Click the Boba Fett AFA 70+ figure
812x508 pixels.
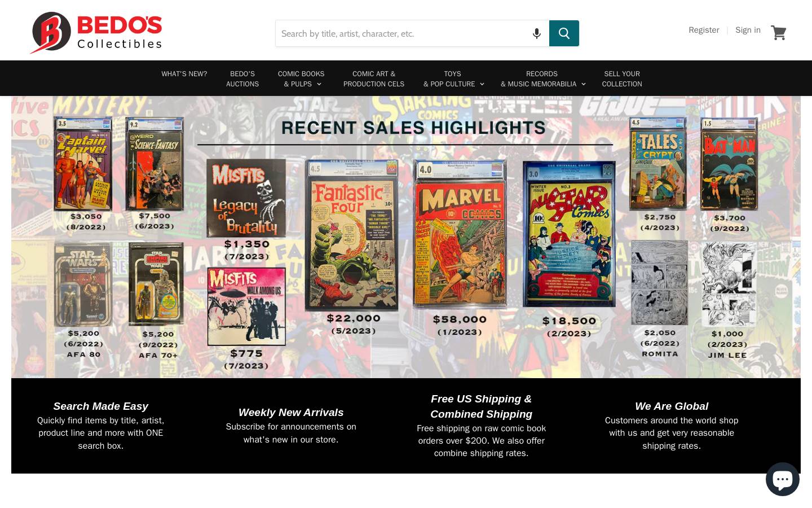coord(156,284)
